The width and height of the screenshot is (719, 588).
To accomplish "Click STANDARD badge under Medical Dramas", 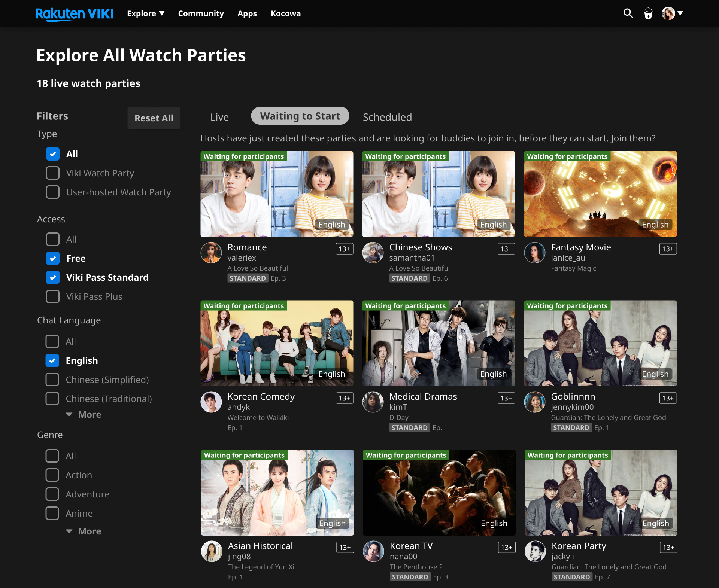I will click(x=409, y=428).
